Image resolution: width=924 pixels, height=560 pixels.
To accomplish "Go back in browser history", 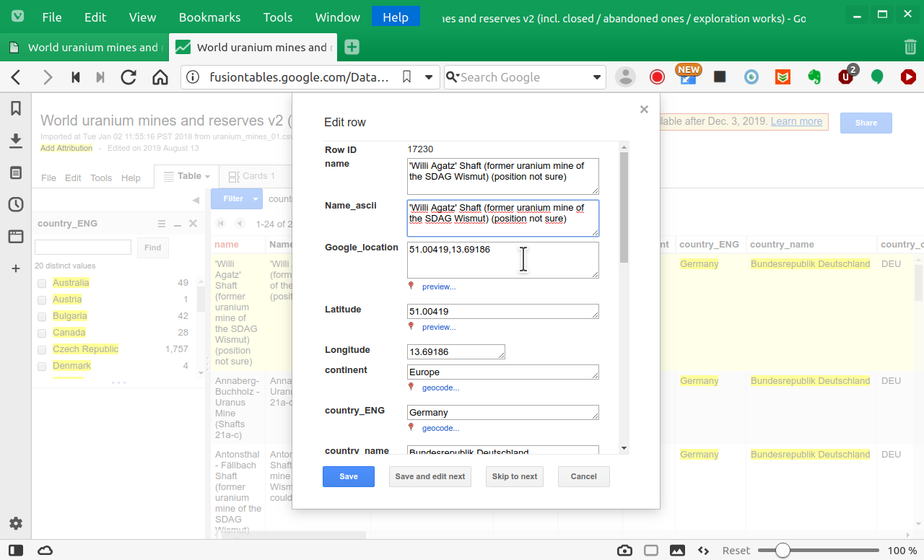I will coord(16,77).
